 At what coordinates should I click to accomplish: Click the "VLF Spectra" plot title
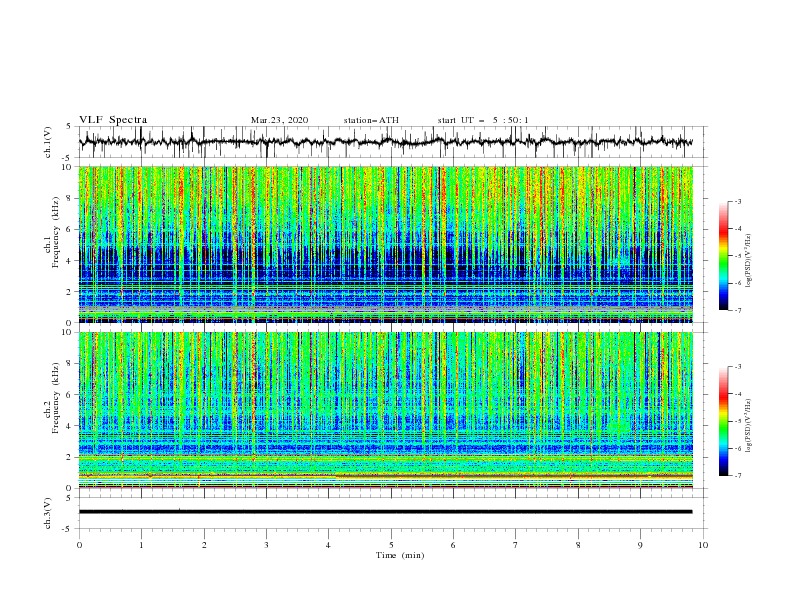[113, 120]
